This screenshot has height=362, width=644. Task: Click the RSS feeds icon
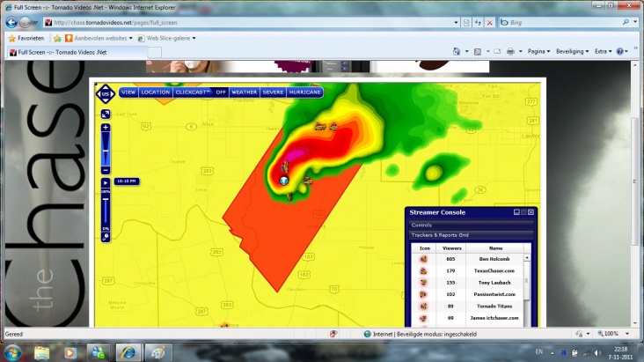(x=478, y=51)
